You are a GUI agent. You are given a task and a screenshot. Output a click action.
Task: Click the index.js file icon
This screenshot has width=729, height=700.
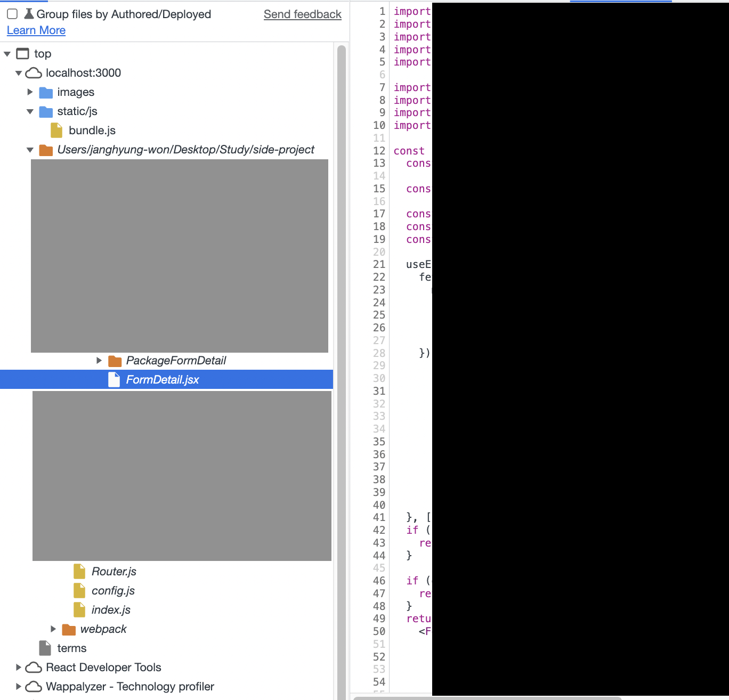79,610
